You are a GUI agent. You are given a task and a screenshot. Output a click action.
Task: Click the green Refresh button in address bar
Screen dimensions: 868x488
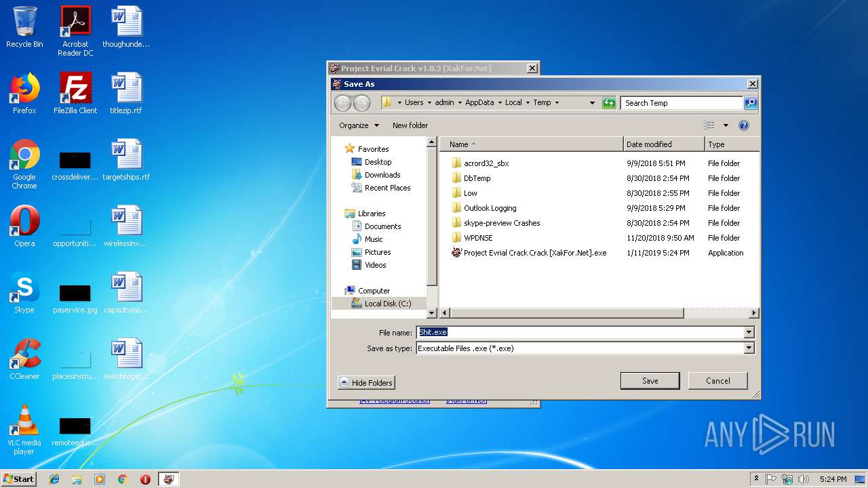coord(609,103)
